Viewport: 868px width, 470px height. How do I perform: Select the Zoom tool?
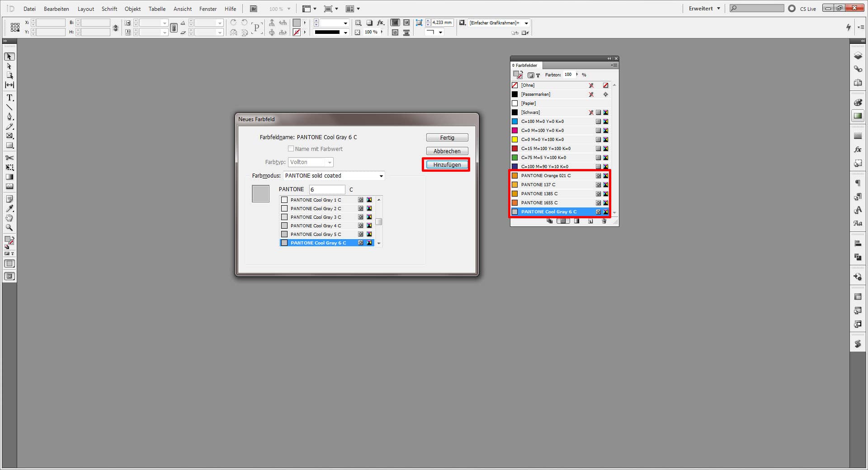(9, 228)
